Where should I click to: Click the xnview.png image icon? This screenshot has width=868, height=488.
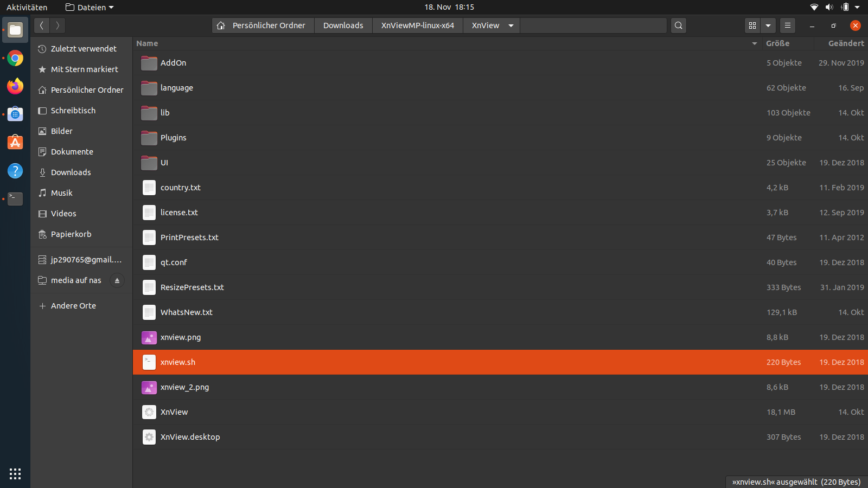[149, 337]
